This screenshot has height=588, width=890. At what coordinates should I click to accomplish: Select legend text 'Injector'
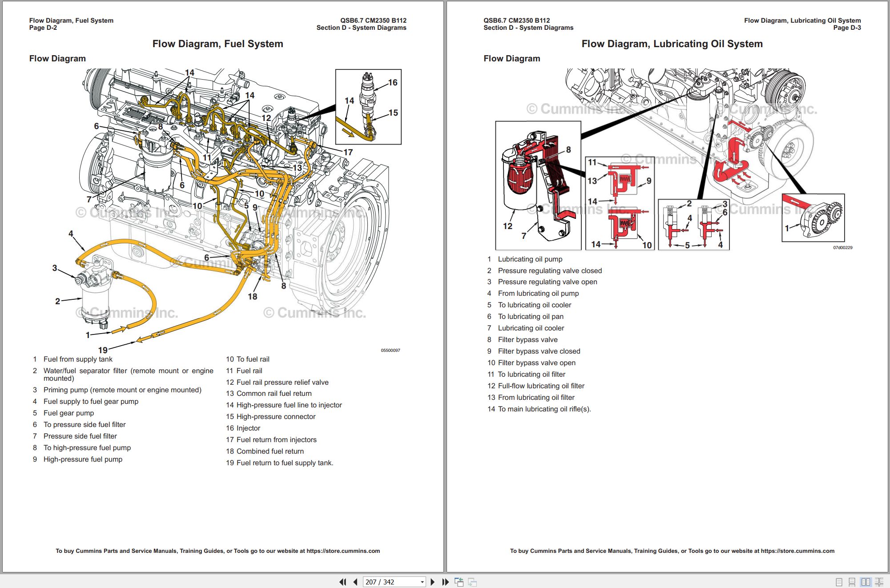pyautogui.click(x=248, y=428)
